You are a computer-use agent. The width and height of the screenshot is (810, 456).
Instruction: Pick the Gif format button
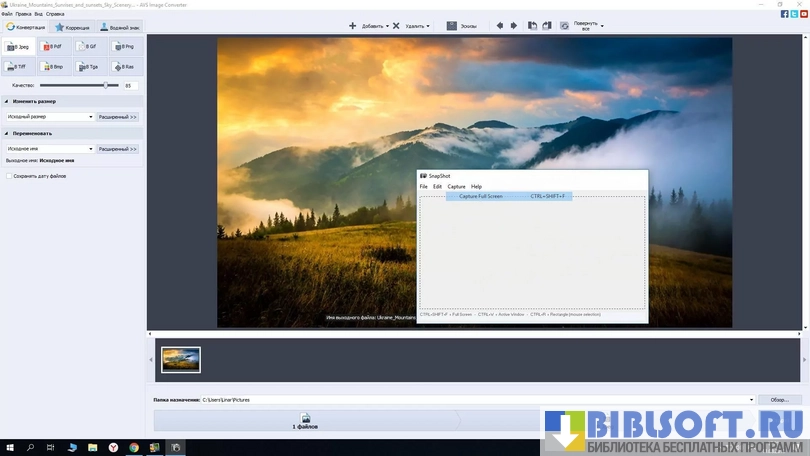[90, 47]
